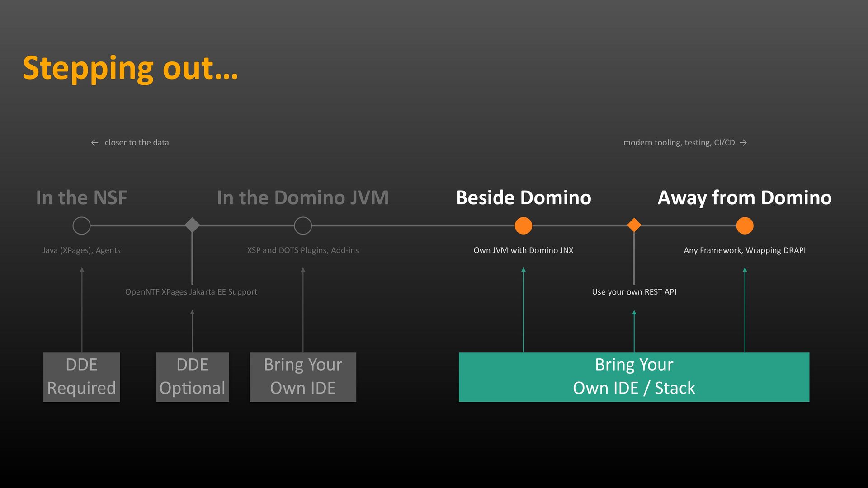Click the orange circle under Beside Domino

[x=524, y=225]
